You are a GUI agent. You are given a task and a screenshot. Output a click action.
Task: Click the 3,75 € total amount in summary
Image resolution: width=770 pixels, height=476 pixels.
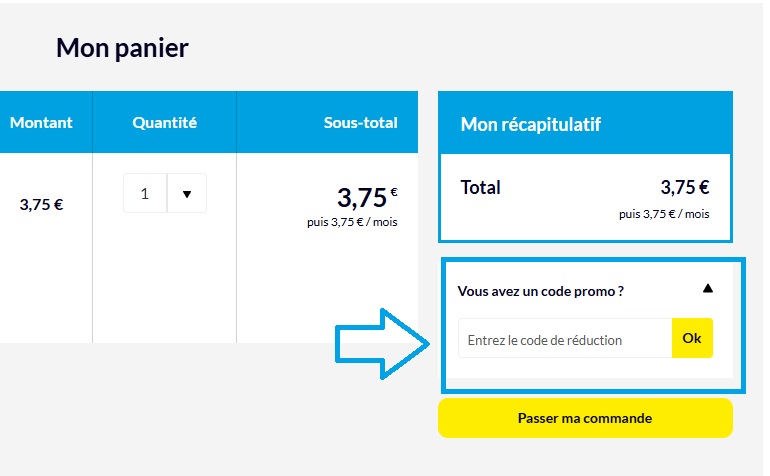(685, 187)
